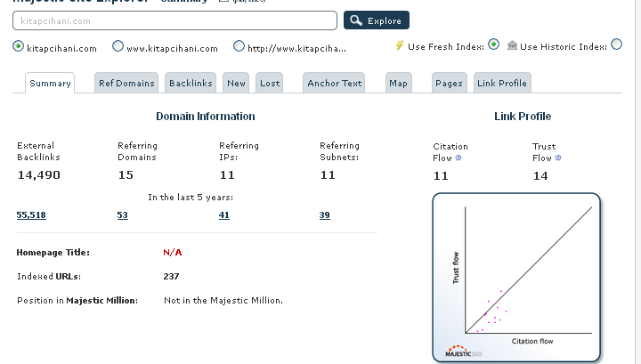This screenshot has width=641, height=364.
Task: Click the Historic Index building icon
Action: coord(512,45)
